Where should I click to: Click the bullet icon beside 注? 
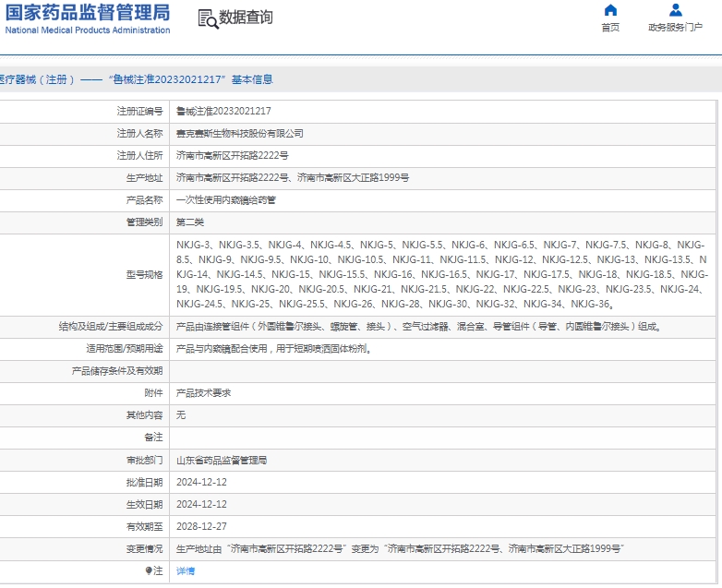pos(149,571)
